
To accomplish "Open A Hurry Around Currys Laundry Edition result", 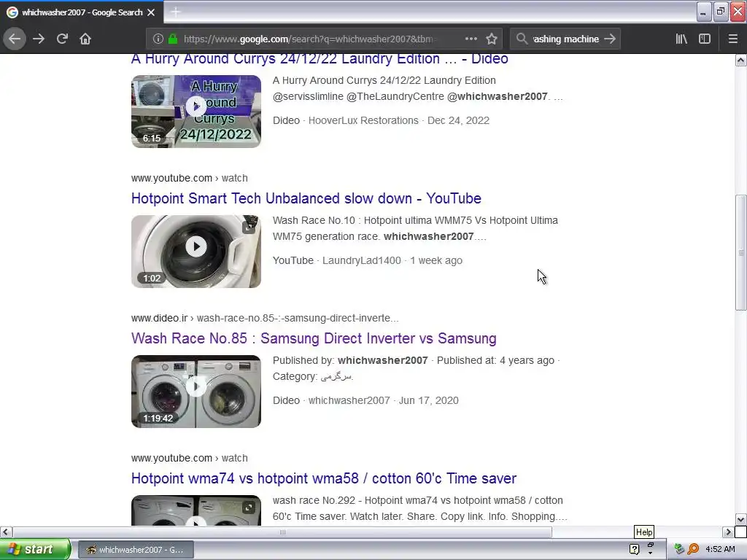I will 320,58.
